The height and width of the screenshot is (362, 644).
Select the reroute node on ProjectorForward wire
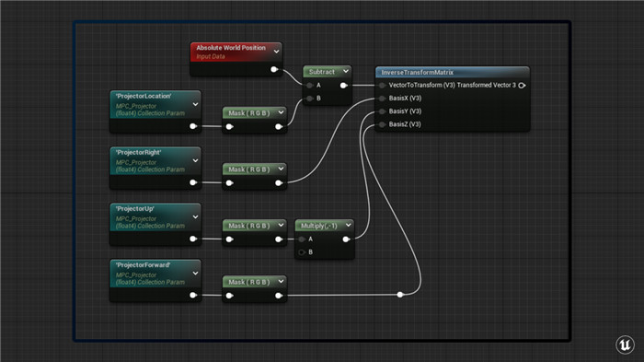[400, 295]
